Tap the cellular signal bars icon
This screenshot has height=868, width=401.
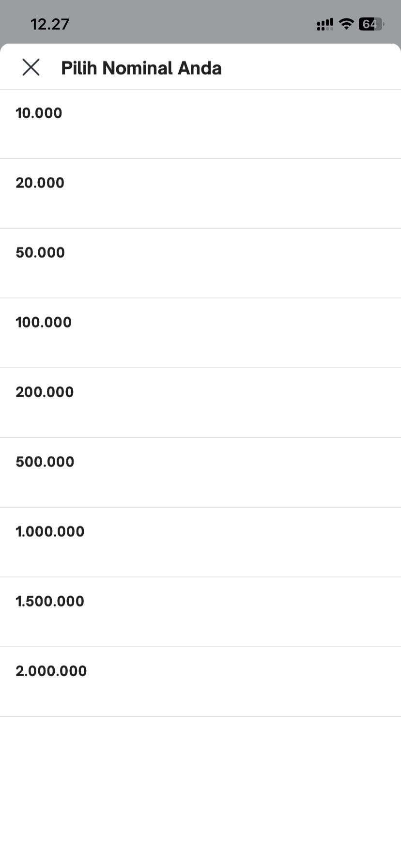pyautogui.click(x=325, y=24)
